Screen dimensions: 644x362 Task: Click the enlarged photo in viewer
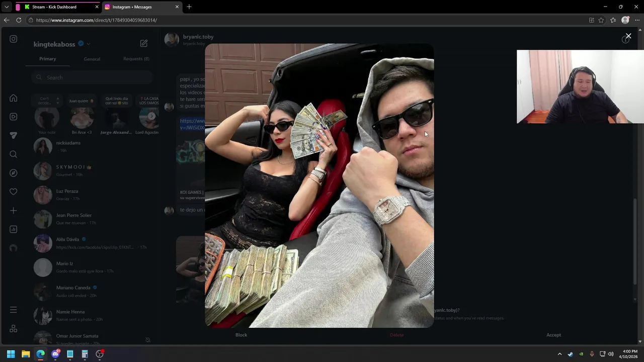[319, 186]
